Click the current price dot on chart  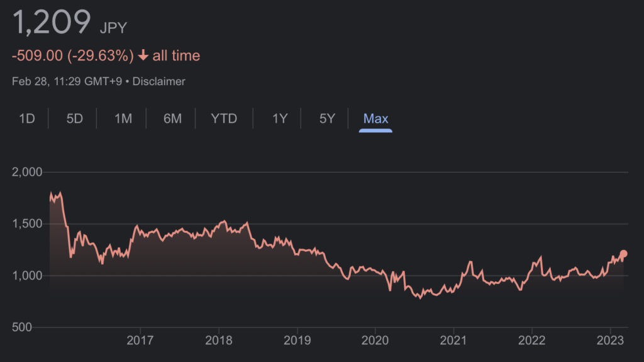(x=624, y=254)
